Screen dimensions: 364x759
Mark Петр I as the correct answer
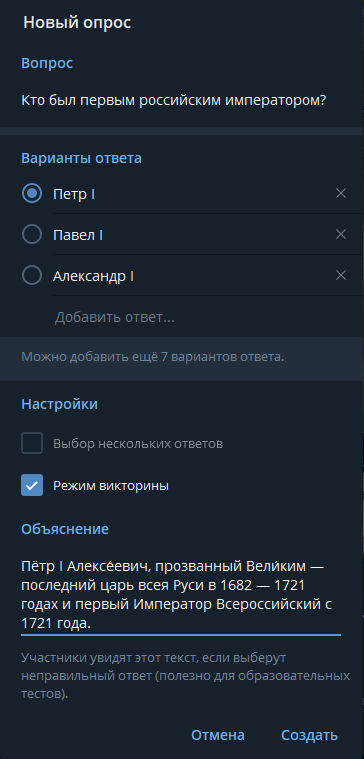(32, 194)
